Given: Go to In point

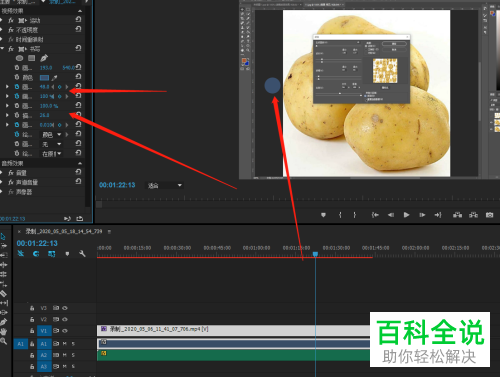Looking at the screenshot, I should (x=375, y=215).
